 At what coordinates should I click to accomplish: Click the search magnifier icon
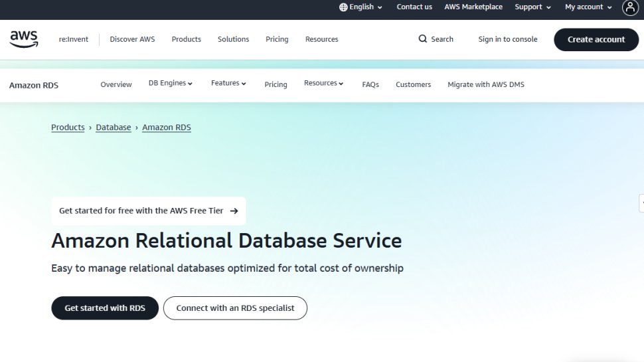(x=423, y=39)
